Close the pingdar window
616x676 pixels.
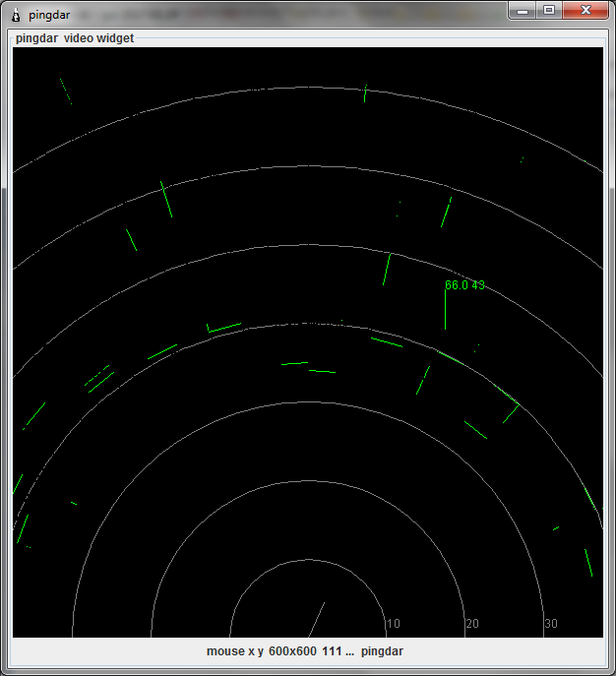585,10
